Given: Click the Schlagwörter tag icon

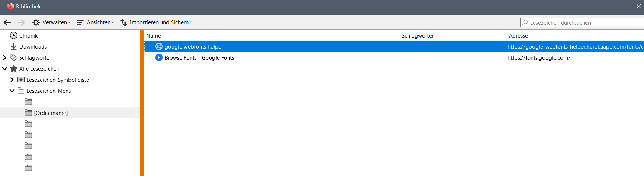Looking at the screenshot, I should 14,57.
